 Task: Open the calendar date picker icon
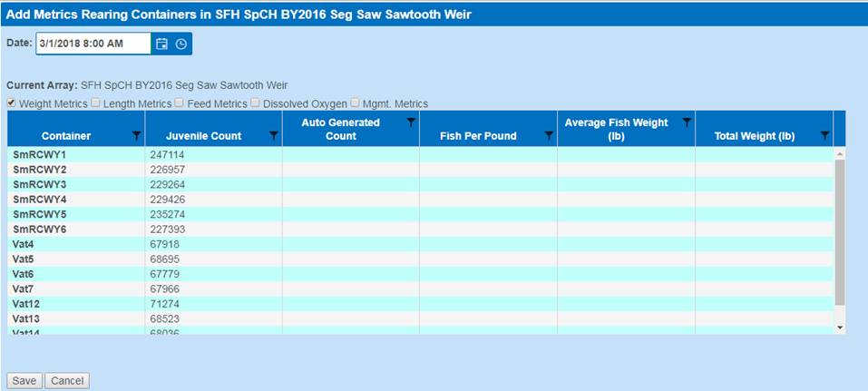coord(161,44)
